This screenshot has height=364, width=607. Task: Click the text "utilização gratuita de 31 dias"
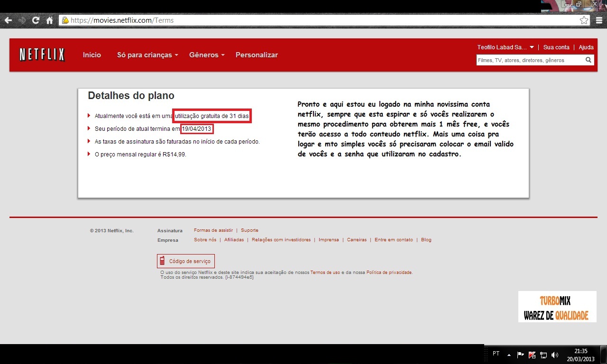tap(212, 116)
